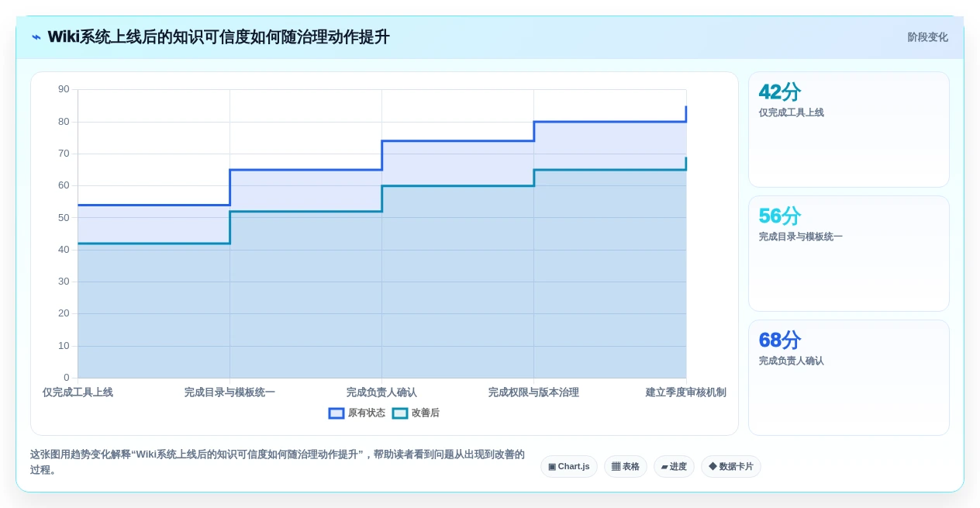Click the 仅完成工具上线 x-axis label
The height and width of the screenshot is (508, 980).
pyautogui.click(x=78, y=392)
